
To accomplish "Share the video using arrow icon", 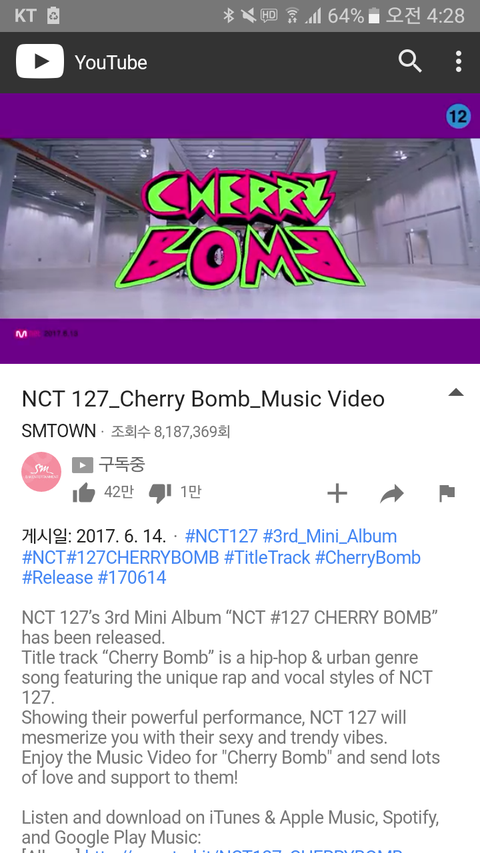I will tap(392, 493).
